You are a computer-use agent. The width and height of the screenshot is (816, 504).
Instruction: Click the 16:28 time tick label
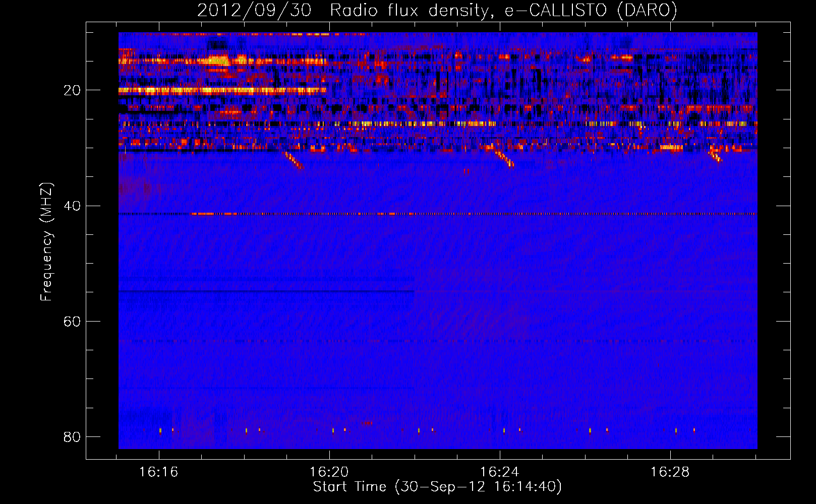670,472
